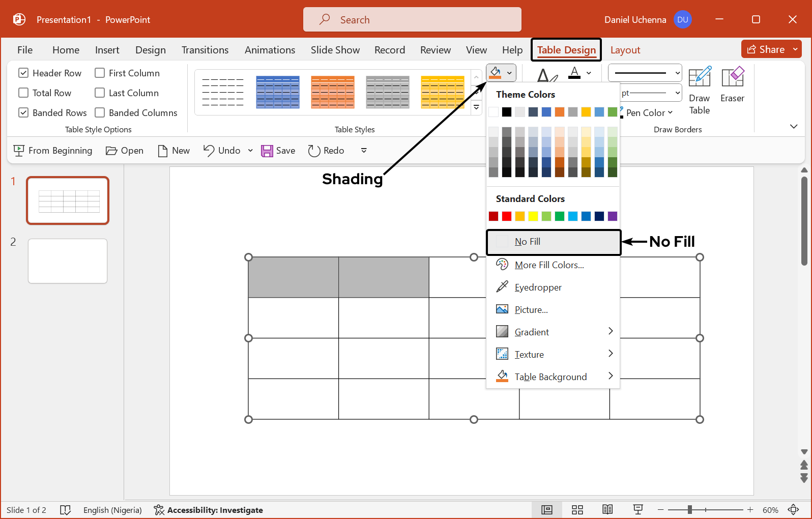Pick the Eyedropper fill option

(538, 287)
